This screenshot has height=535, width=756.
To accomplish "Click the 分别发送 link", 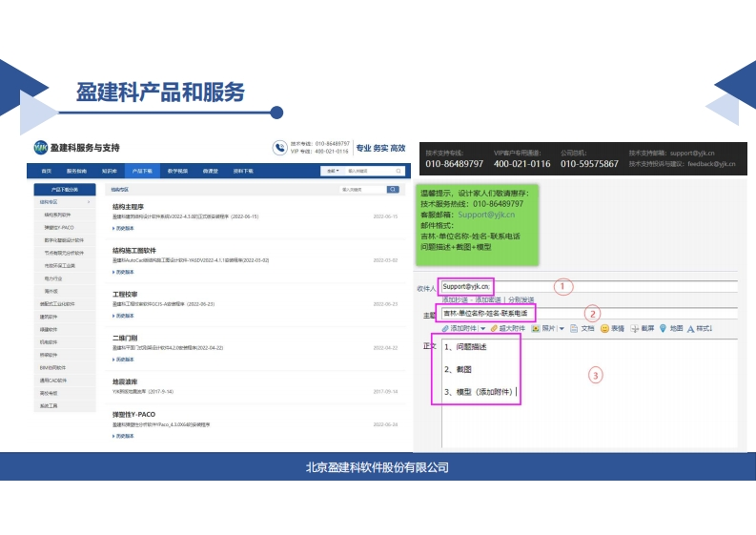I will 521,299.
